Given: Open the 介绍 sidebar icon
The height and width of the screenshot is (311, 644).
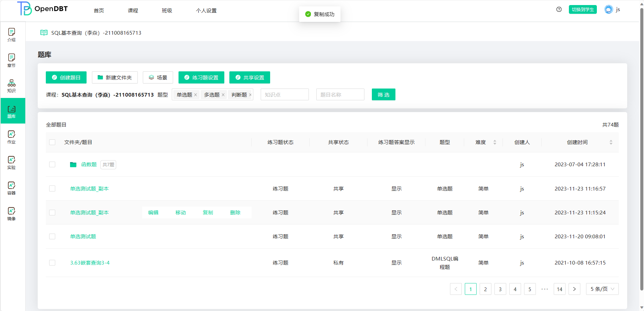Looking at the screenshot, I should pos(11,35).
